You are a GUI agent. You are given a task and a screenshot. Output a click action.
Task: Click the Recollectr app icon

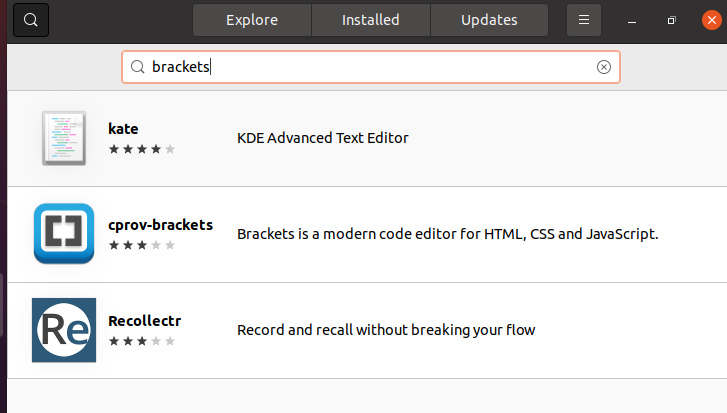tap(64, 329)
